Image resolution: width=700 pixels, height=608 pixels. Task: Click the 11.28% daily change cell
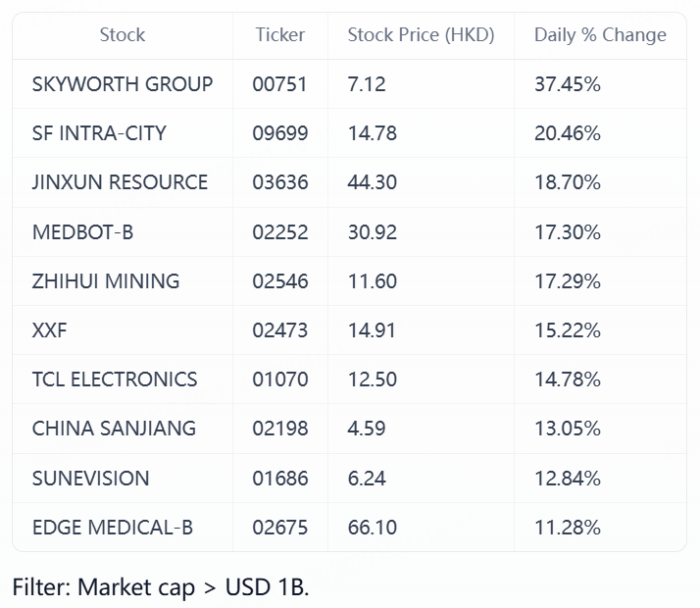coord(567,528)
